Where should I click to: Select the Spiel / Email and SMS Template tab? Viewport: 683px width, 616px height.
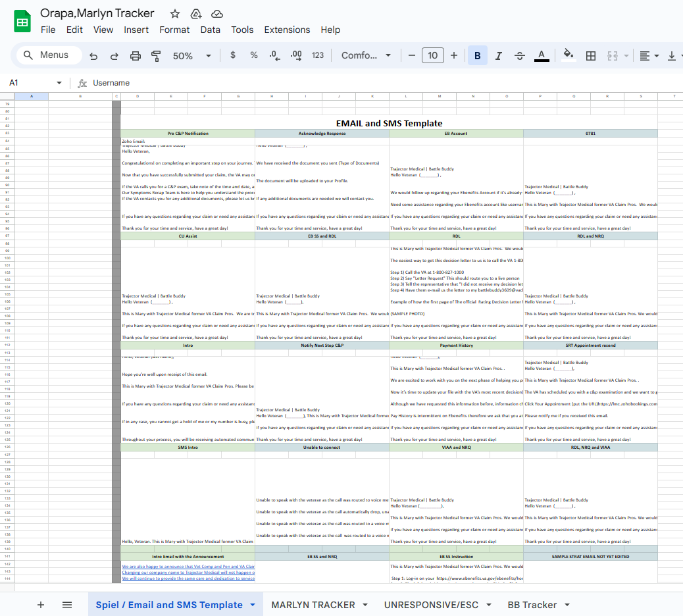coord(169,605)
